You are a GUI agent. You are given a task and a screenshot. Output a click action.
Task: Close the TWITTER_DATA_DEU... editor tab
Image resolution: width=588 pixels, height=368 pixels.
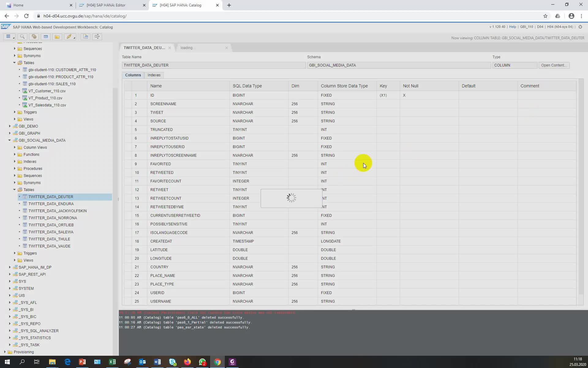click(169, 48)
